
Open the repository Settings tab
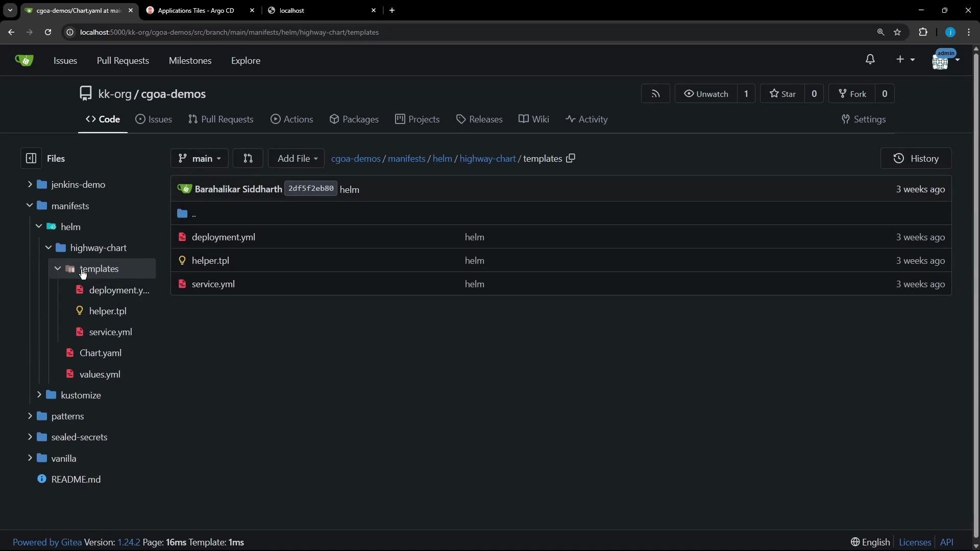[x=864, y=119]
